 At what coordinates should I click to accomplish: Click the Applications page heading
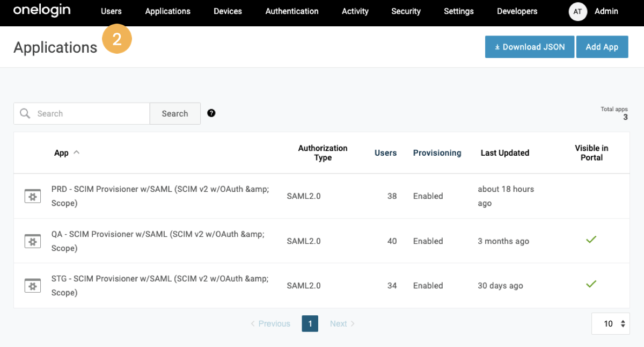point(55,47)
